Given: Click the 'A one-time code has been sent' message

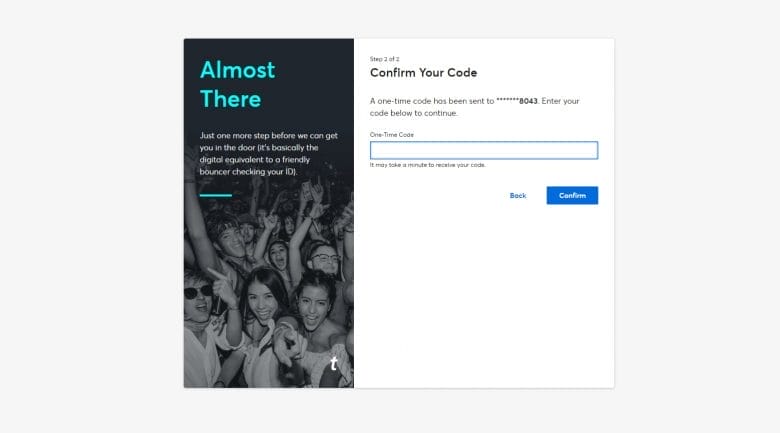Looking at the screenshot, I should (475, 107).
